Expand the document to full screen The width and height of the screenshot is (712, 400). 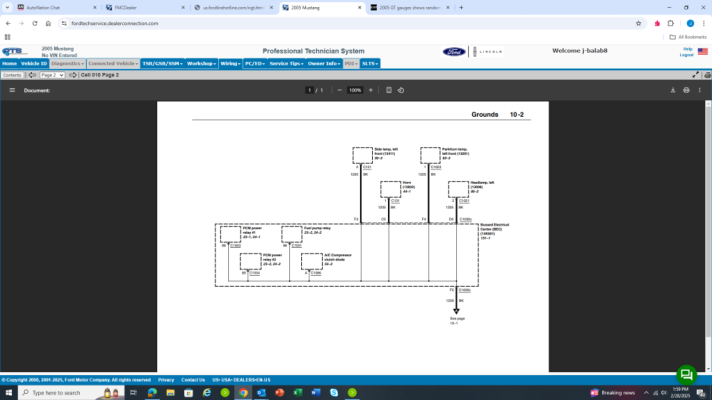696,75
